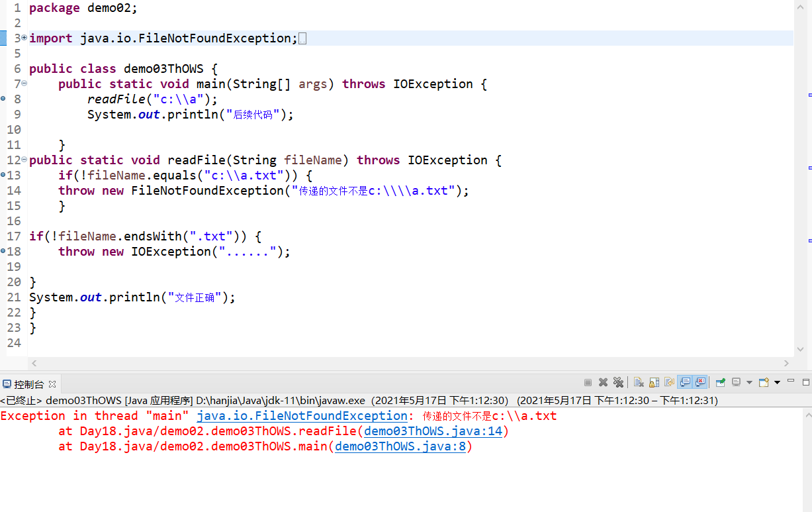The width and height of the screenshot is (812, 512).
Task: Click overview ruler marker beside line 12
Action: coord(809,168)
